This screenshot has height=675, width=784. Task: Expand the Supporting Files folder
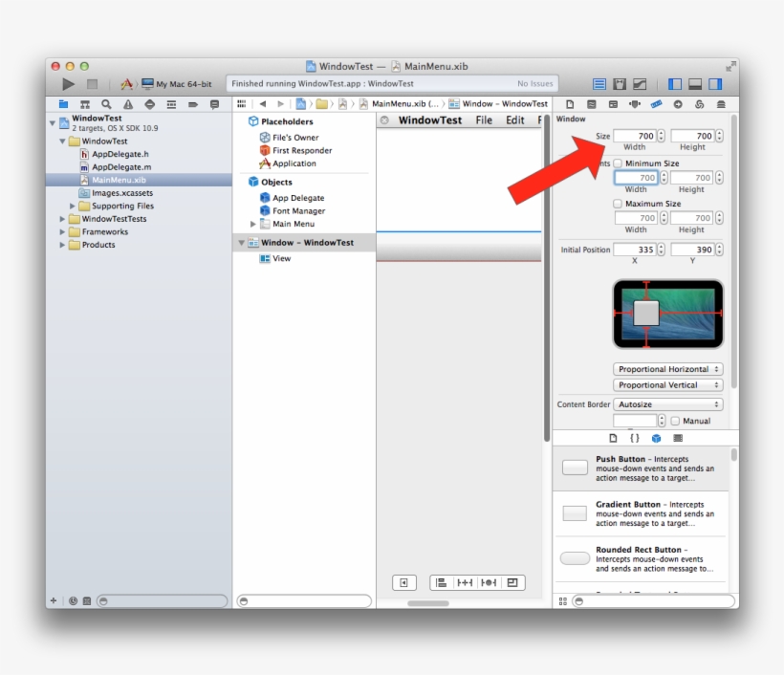73,206
